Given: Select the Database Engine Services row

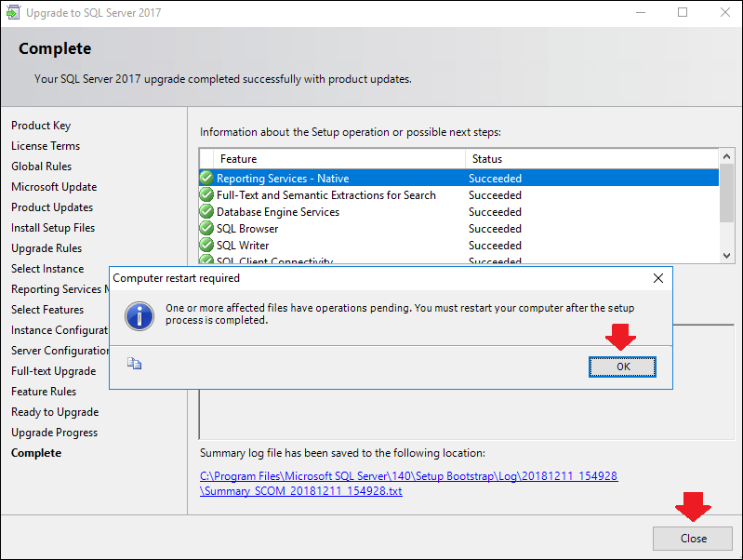Looking at the screenshot, I should (458, 212).
